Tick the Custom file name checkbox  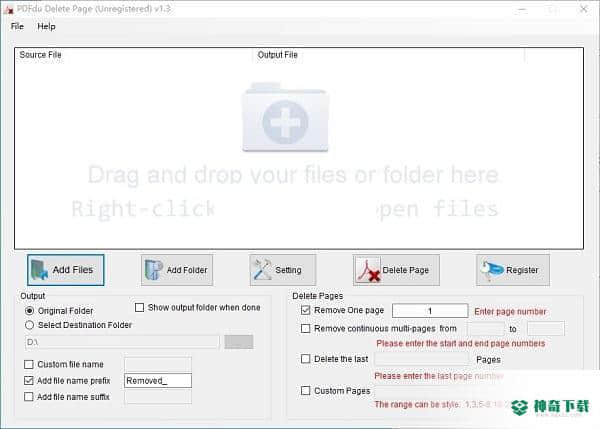29,364
